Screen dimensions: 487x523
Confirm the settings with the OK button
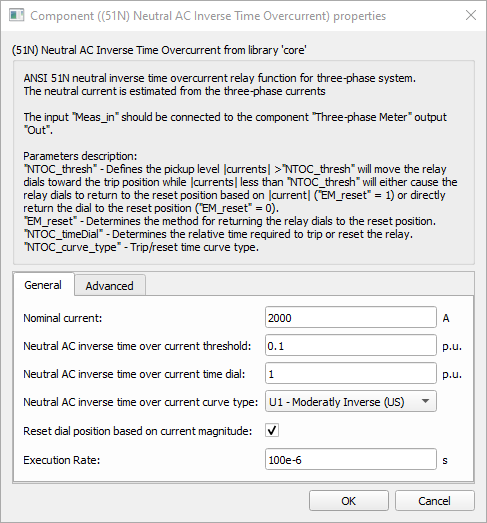(349, 500)
